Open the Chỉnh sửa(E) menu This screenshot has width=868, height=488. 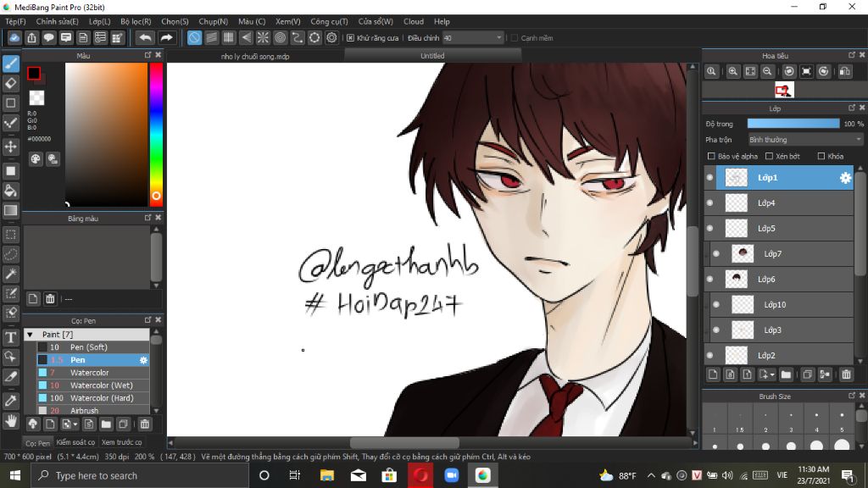(57, 21)
